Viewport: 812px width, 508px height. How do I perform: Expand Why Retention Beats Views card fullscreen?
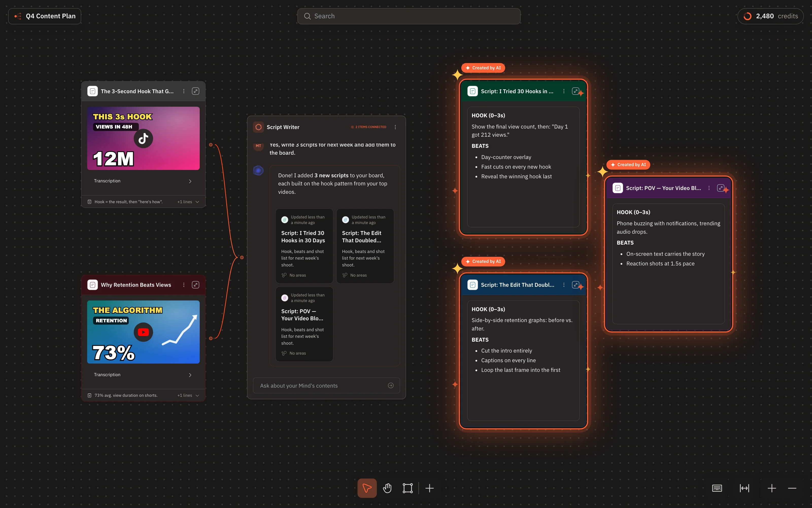click(x=196, y=284)
